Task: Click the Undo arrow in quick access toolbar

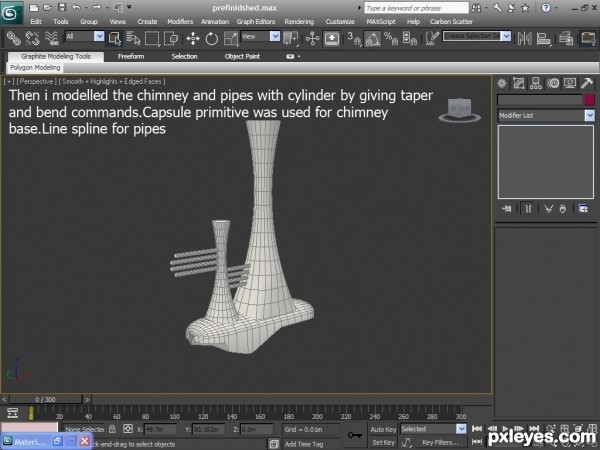Action: 76,7
